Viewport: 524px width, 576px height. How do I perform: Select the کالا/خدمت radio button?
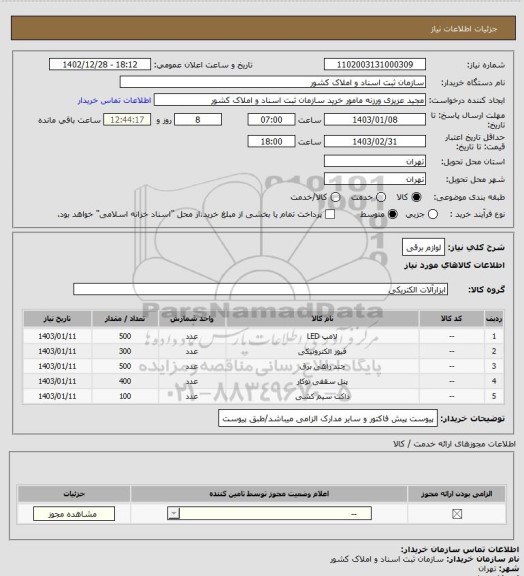coord(335,197)
